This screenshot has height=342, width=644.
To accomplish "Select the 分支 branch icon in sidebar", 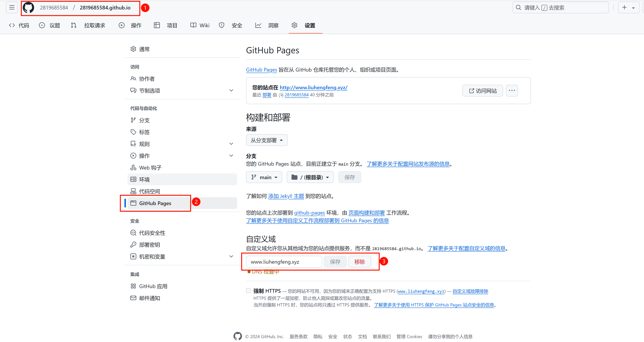I will pos(133,120).
